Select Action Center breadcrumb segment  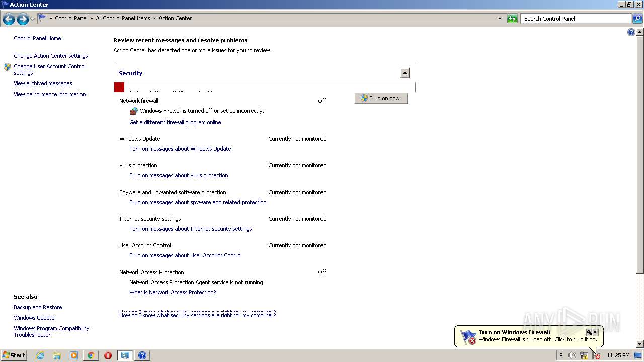(x=175, y=18)
